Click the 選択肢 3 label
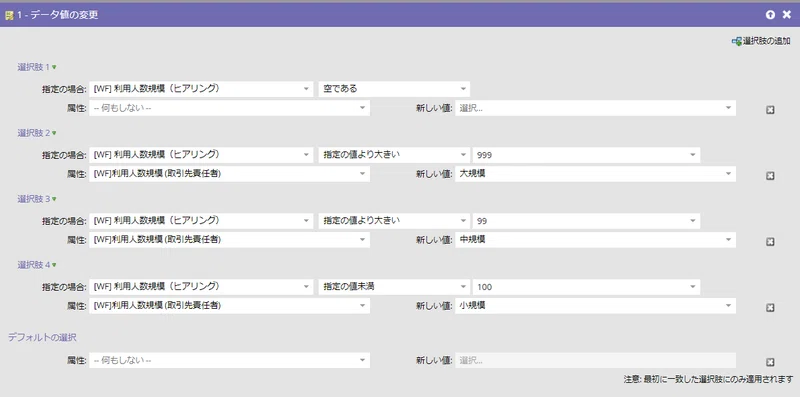The image size is (800, 397). tap(34, 198)
